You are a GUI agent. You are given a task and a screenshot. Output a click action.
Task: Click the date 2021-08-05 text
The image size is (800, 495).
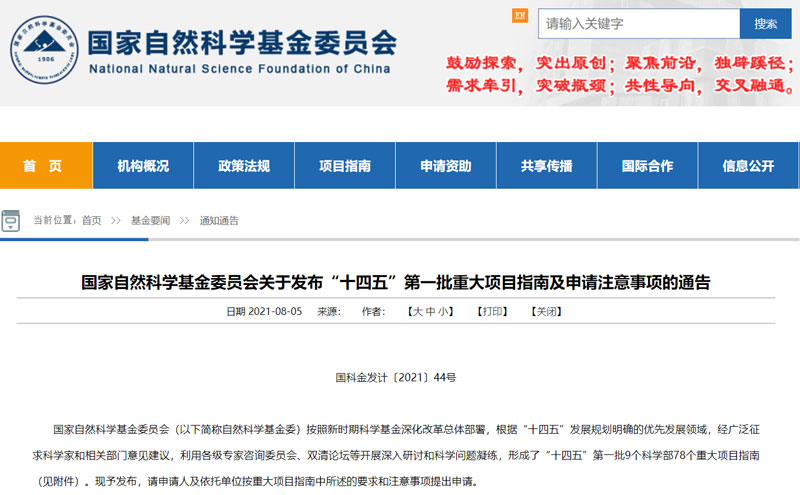pyautogui.click(x=275, y=311)
